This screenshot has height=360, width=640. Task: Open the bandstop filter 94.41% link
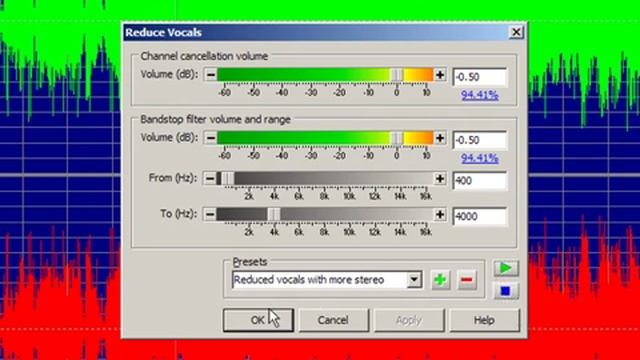[x=480, y=158]
